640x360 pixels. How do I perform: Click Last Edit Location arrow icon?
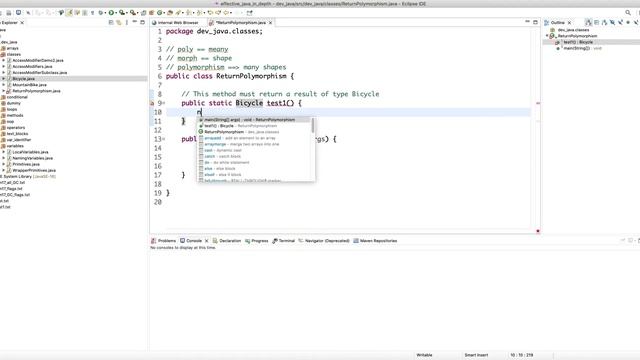coord(209,13)
